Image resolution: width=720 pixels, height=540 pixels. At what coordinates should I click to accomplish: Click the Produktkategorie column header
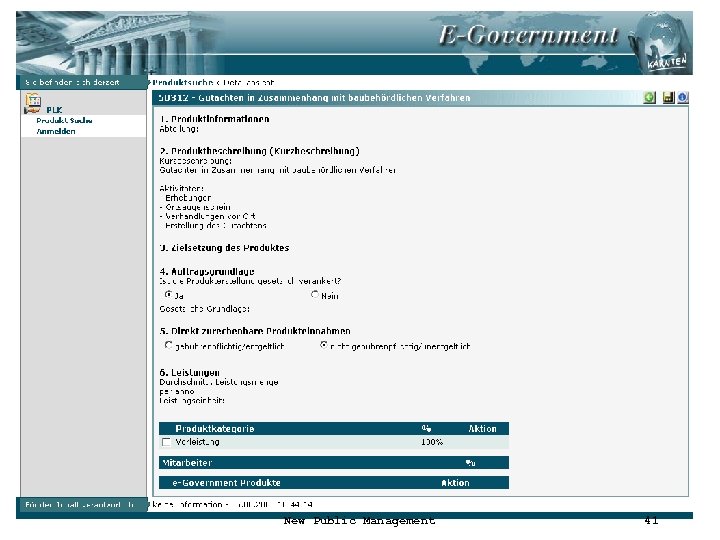[x=214, y=429]
